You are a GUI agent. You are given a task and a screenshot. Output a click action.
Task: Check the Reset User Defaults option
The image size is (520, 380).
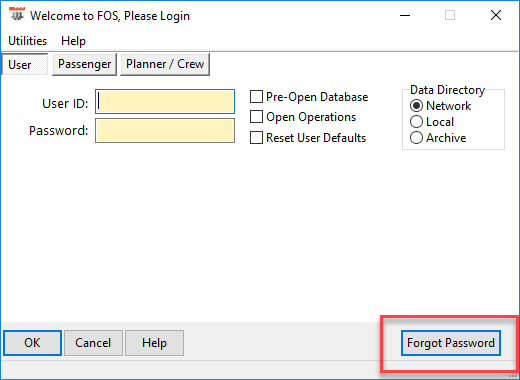point(256,138)
